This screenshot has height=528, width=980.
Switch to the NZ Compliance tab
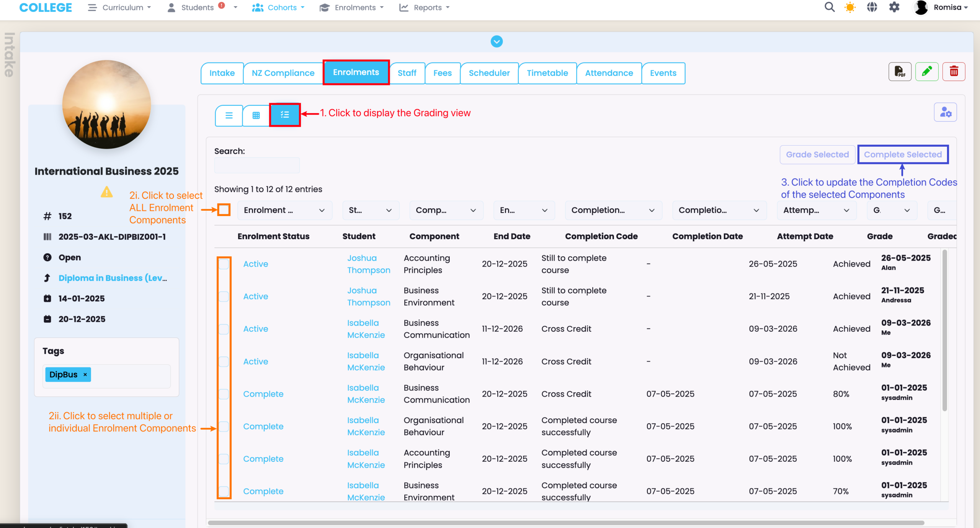pyautogui.click(x=283, y=73)
